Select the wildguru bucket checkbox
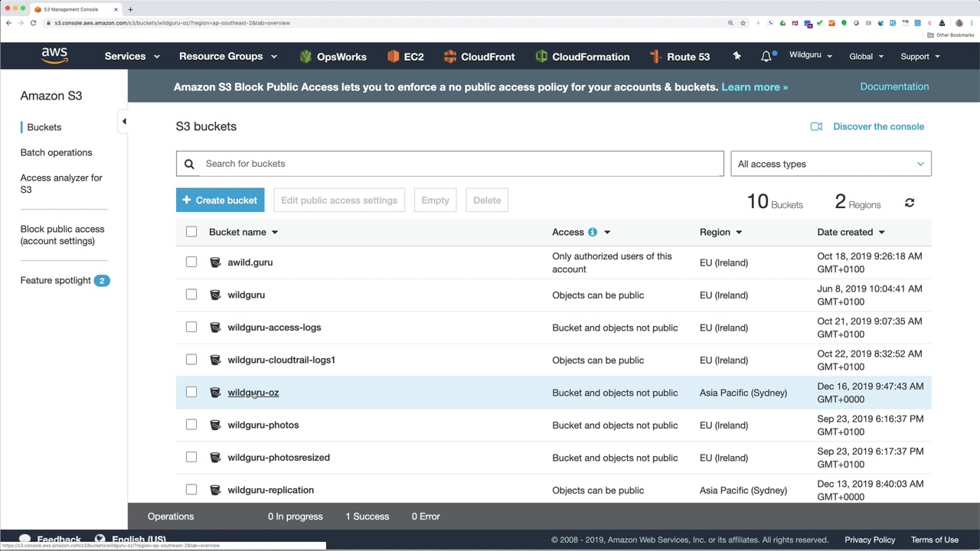Viewport: 980px width, 551px height. (191, 295)
